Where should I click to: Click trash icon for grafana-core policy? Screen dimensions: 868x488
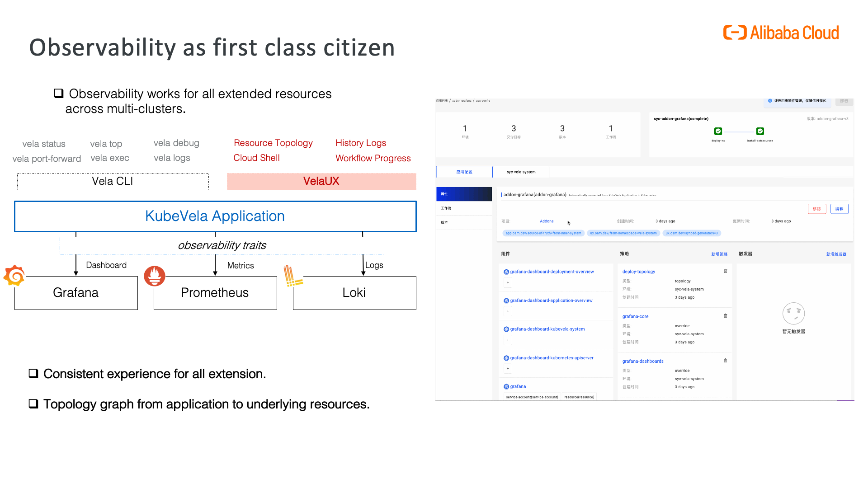coord(725,316)
